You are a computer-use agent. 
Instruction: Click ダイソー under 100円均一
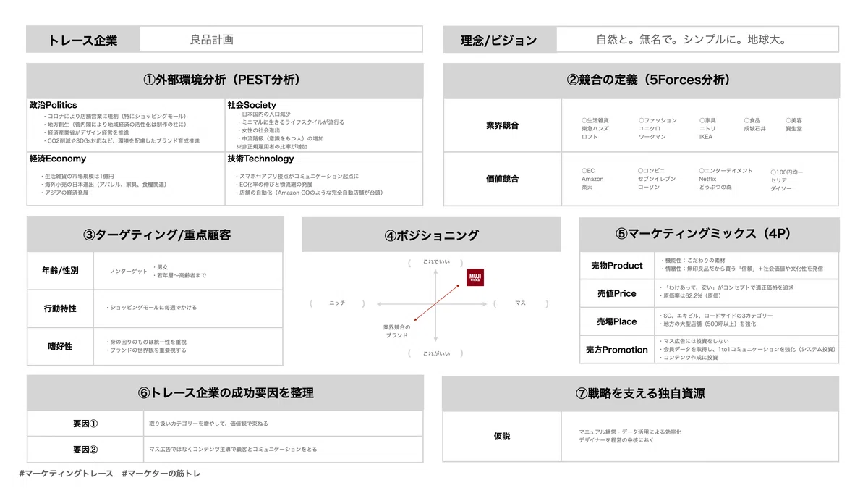781,188
